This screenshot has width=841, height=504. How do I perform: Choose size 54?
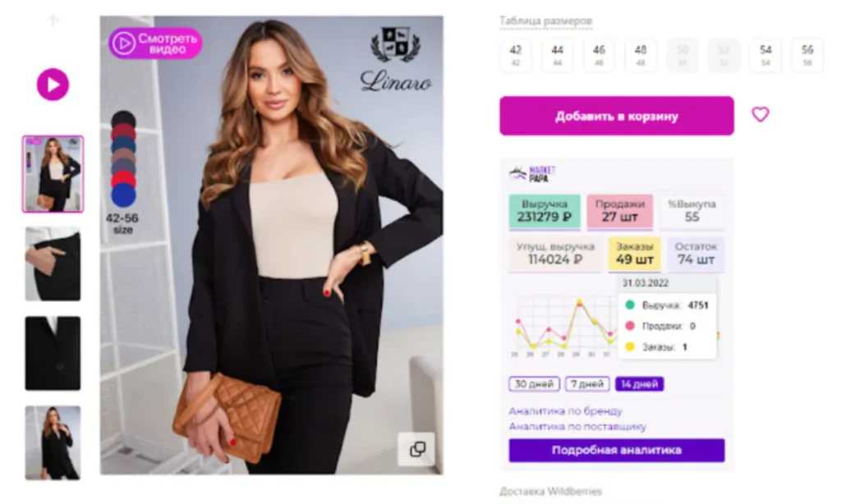765,55
